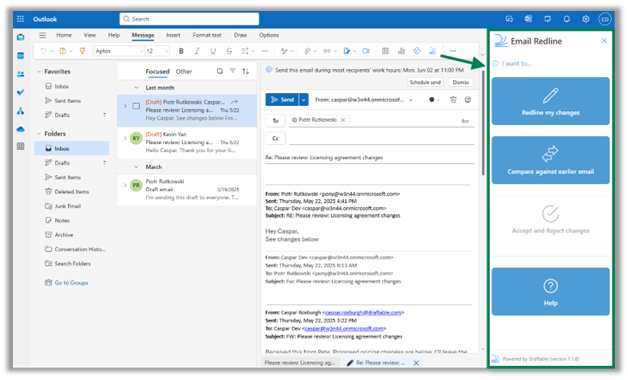Screen dimensions: 628x380
Task: Switch to Other inbox
Action: point(184,71)
